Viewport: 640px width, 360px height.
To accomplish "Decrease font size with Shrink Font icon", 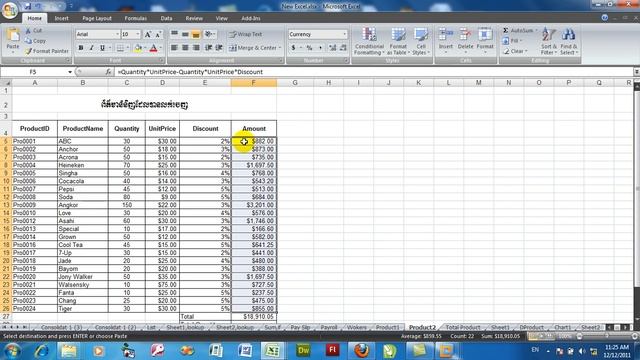I will point(158,34).
